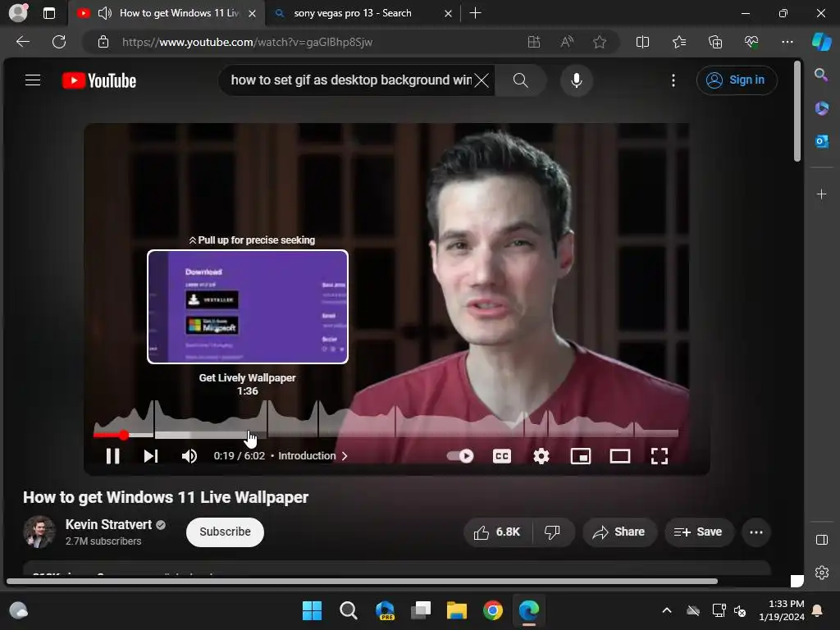
Task: Select the How to get Windows 11 tab
Action: [x=178, y=13]
